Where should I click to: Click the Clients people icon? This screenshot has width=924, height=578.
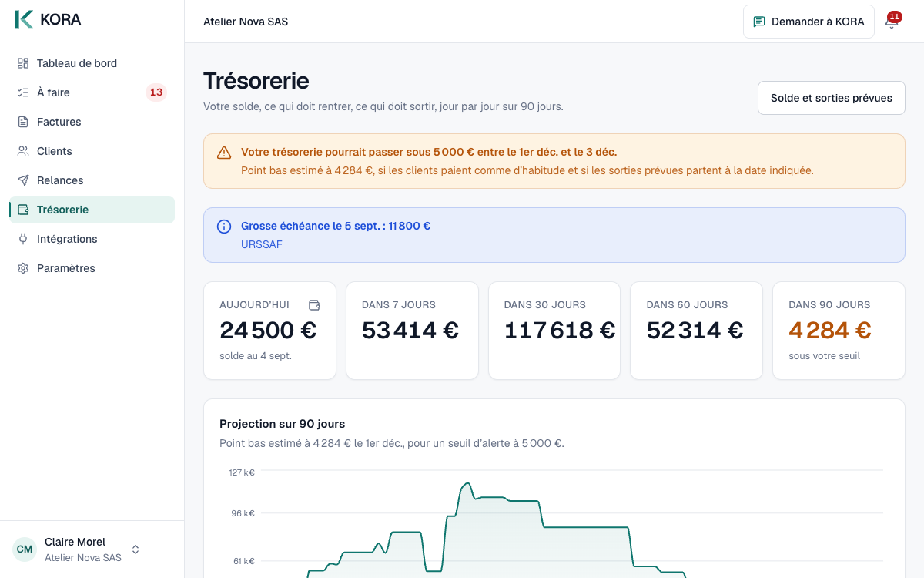tap(23, 151)
